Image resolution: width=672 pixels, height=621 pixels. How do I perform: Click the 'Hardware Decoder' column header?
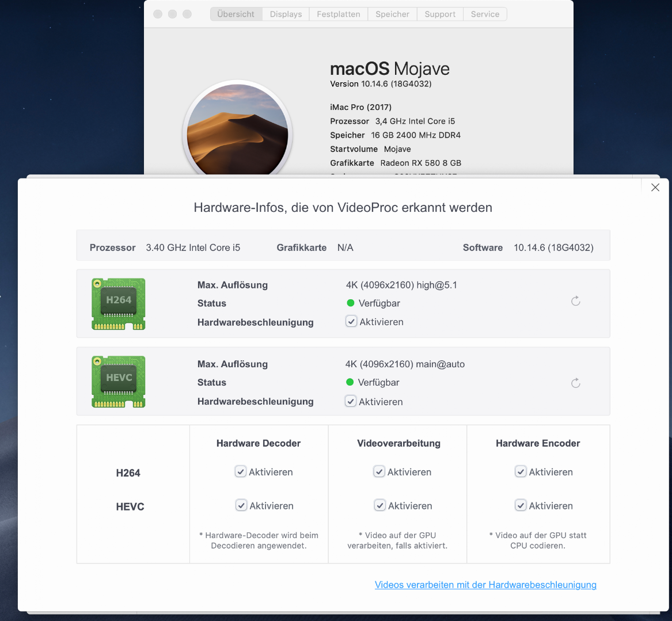pyautogui.click(x=259, y=443)
